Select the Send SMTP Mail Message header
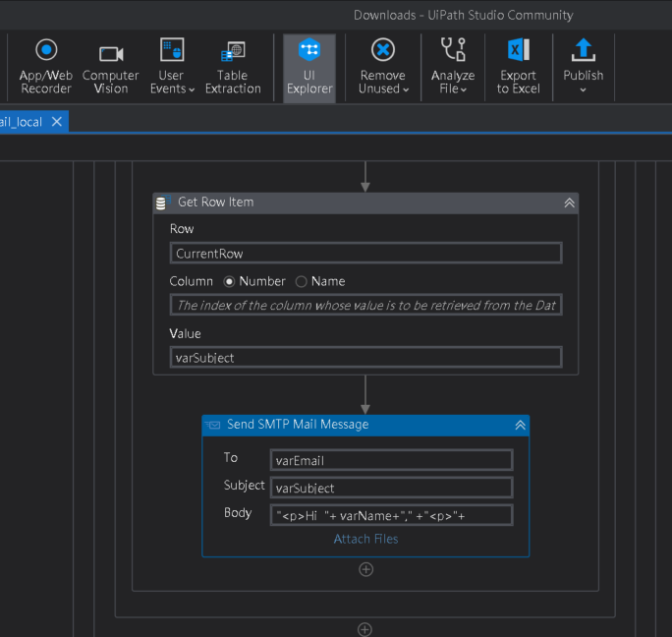The image size is (672, 637). [x=365, y=425]
